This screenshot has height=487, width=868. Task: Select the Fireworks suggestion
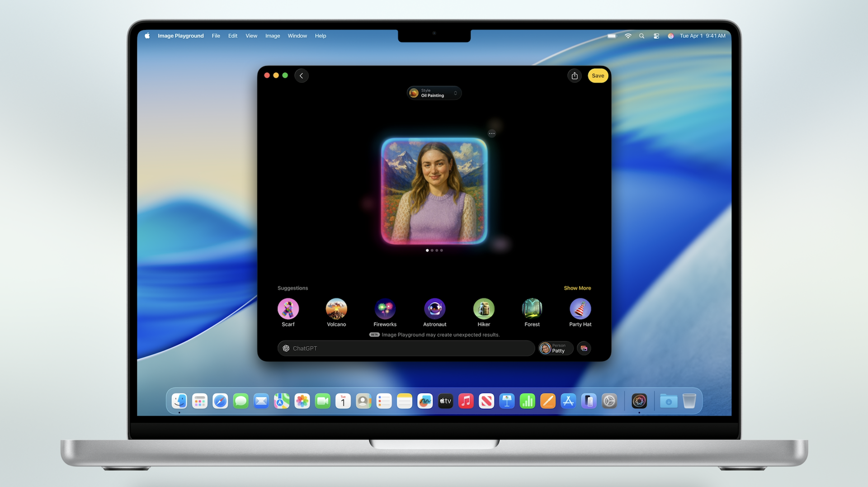(385, 309)
